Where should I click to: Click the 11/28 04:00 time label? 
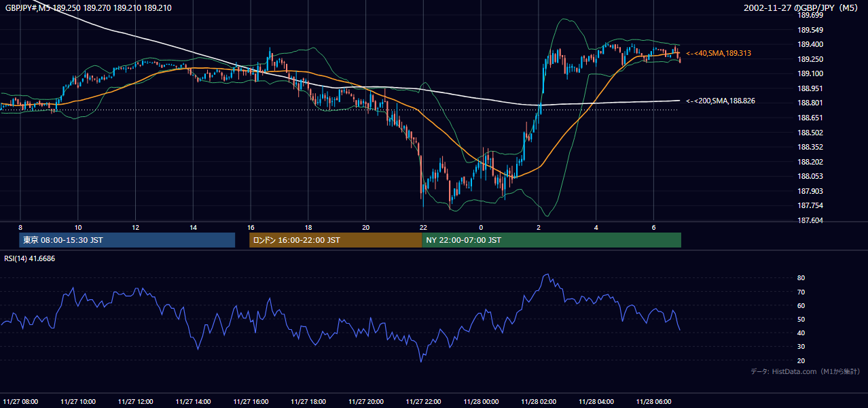coord(597,401)
